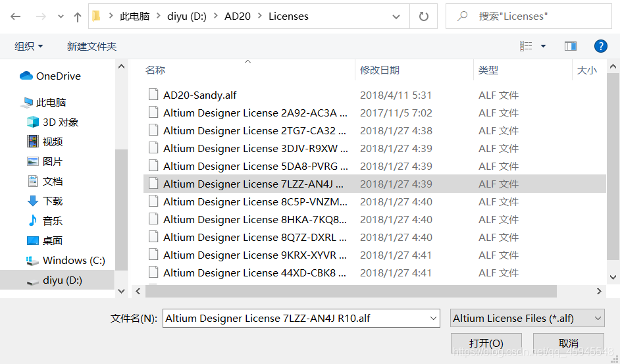The height and width of the screenshot is (364, 620).
Task: Open the file name history dropdown
Action: [x=433, y=319]
